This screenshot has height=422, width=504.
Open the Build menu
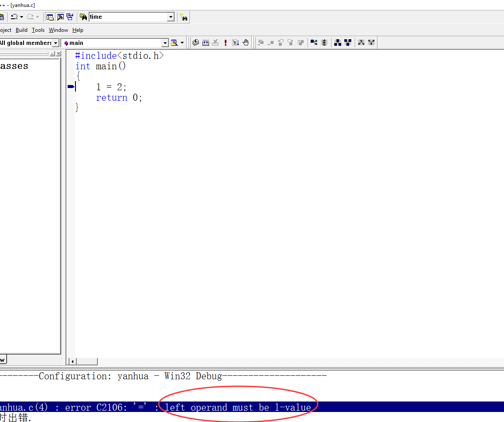pyautogui.click(x=21, y=30)
